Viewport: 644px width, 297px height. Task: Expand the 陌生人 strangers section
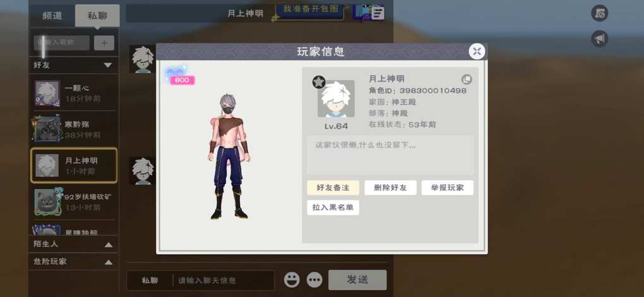pos(108,245)
